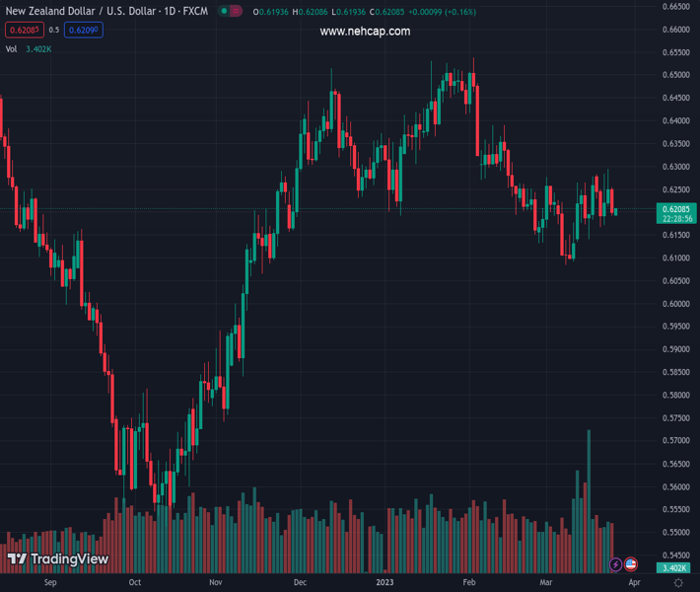Click the 0.58000 level on price axis
700x592 pixels.
[x=675, y=395]
